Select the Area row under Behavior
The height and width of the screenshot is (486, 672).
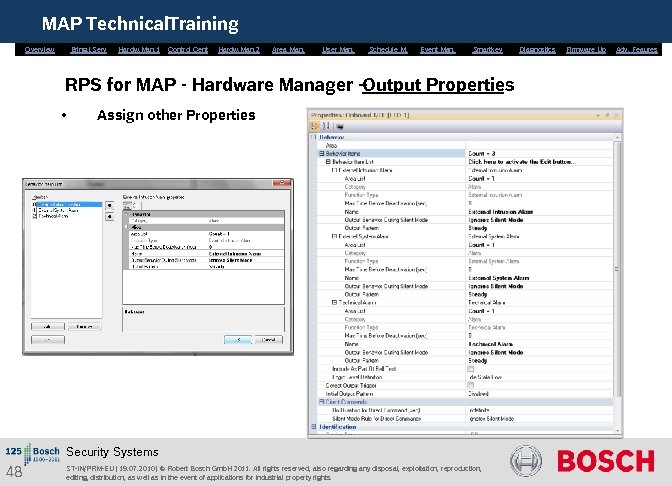tap(465, 145)
